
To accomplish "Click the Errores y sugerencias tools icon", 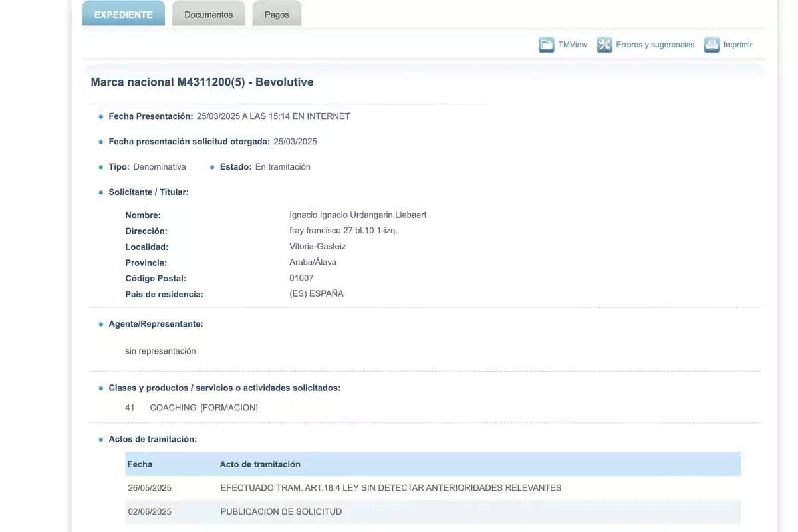I will click(x=604, y=45).
